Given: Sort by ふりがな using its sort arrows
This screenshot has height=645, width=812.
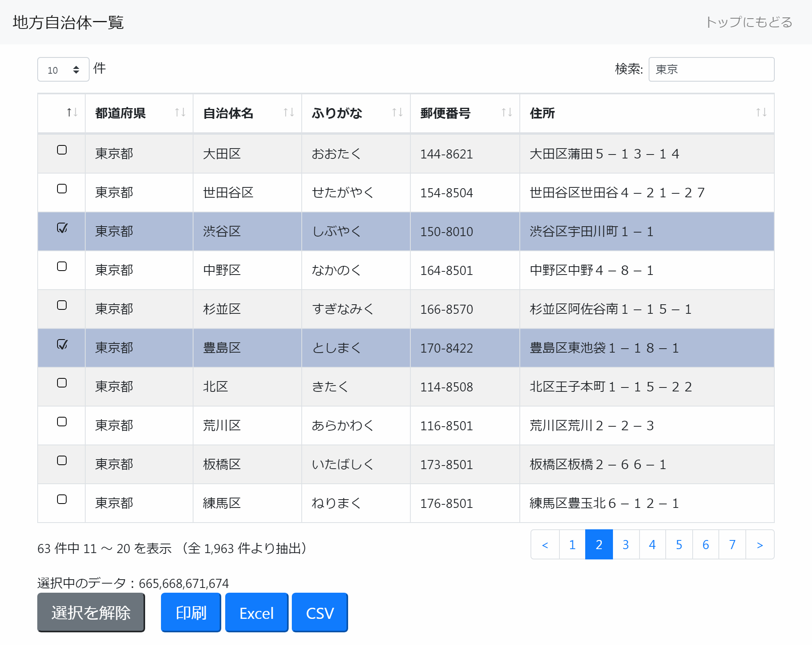Looking at the screenshot, I should click(397, 113).
